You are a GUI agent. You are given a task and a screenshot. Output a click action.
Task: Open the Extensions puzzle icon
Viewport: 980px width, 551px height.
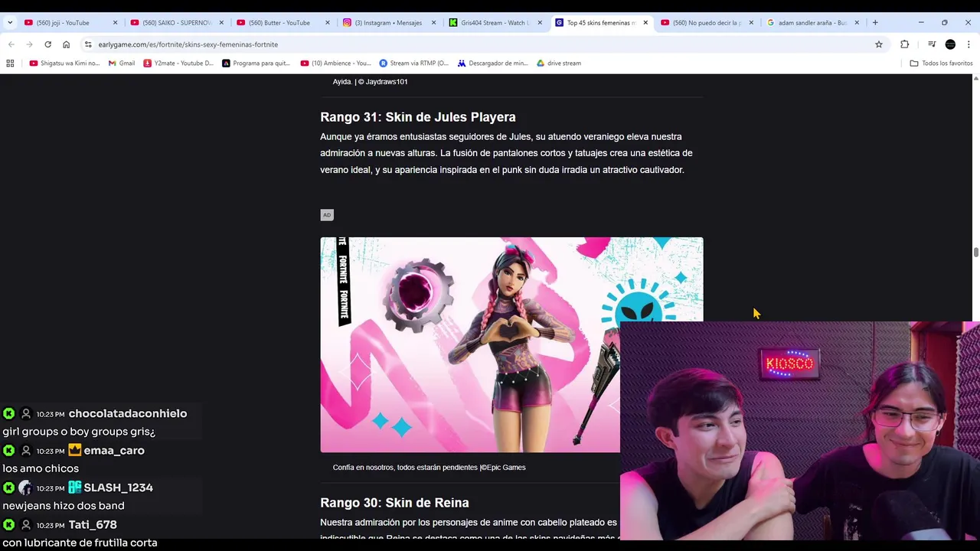click(904, 44)
